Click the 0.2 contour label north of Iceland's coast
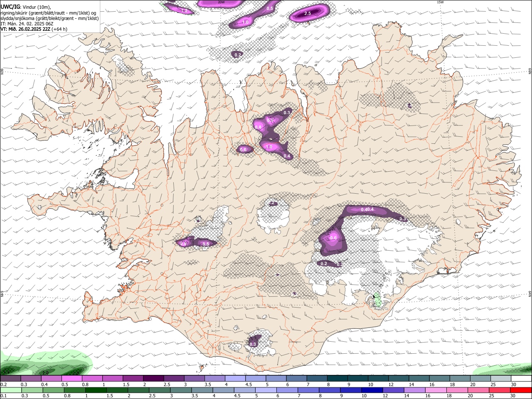532x399 pixels. tap(238, 55)
